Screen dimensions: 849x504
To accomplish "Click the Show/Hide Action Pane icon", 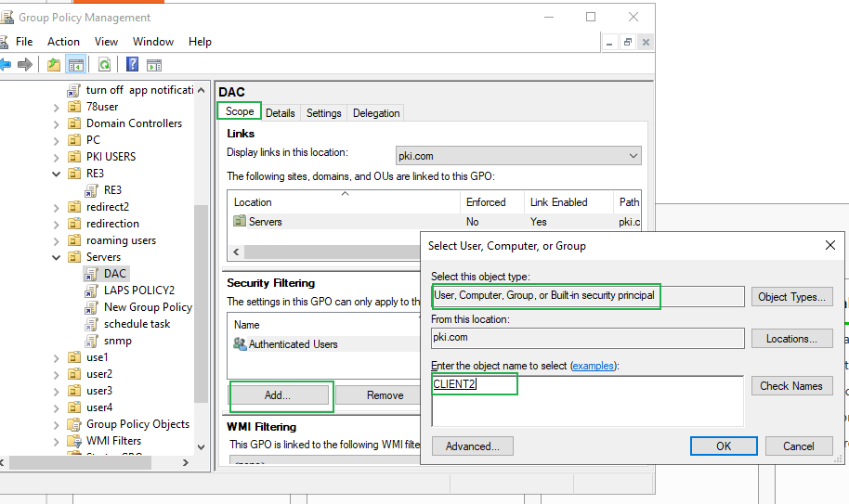I will [154, 65].
